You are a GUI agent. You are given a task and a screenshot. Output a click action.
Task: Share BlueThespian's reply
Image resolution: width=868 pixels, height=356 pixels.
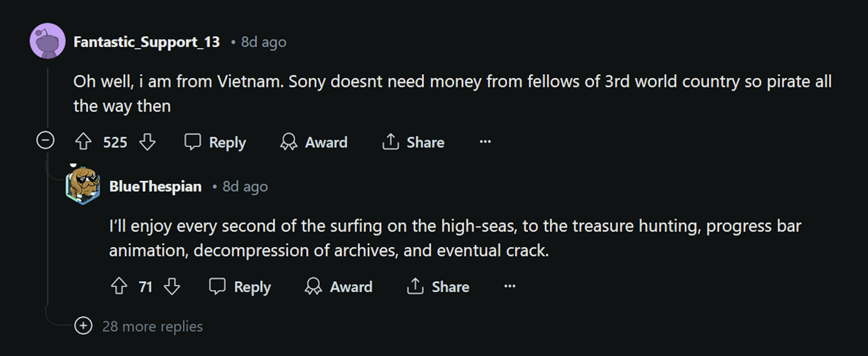click(x=438, y=287)
